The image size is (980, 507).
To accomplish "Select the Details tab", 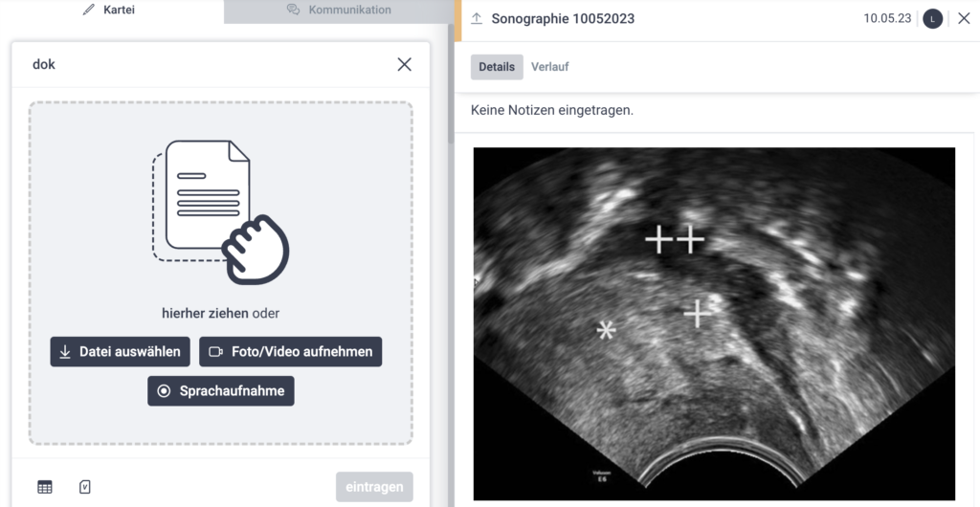I will [497, 67].
